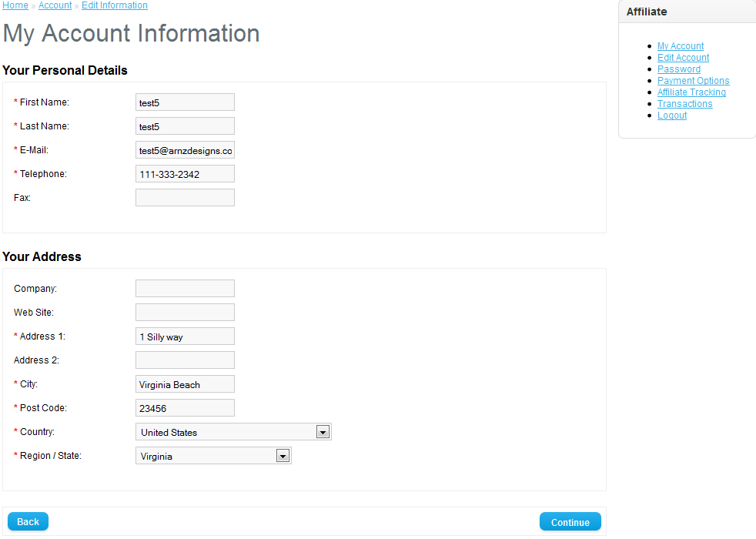Open the Password link in sidebar
Image resolution: width=756 pixels, height=539 pixels.
[678, 69]
